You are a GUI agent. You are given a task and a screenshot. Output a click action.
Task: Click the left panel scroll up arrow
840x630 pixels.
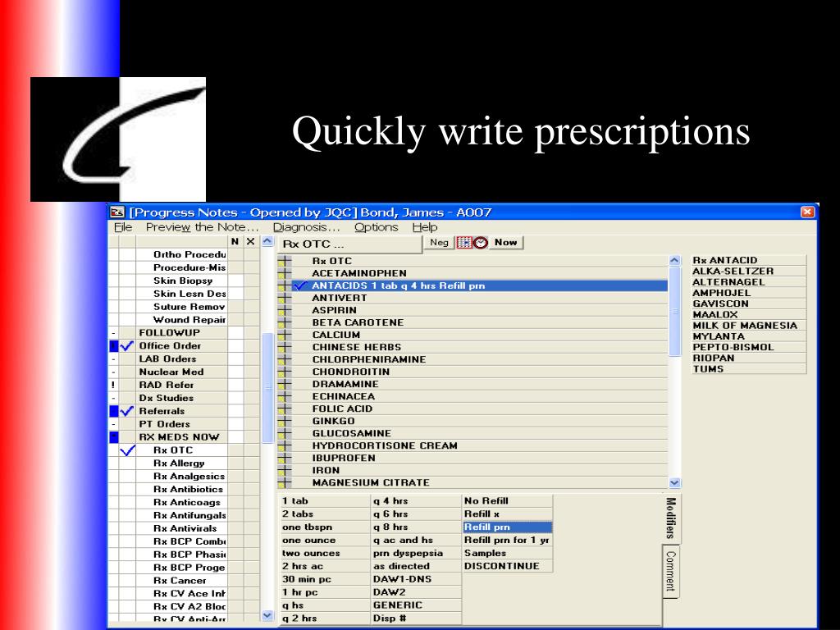click(x=268, y=242)
